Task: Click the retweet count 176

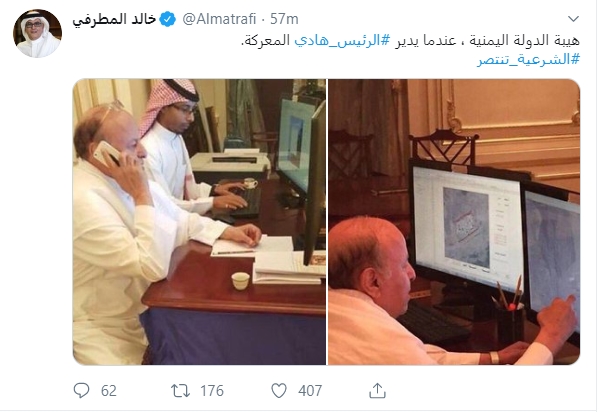Action: click(212, 391)
